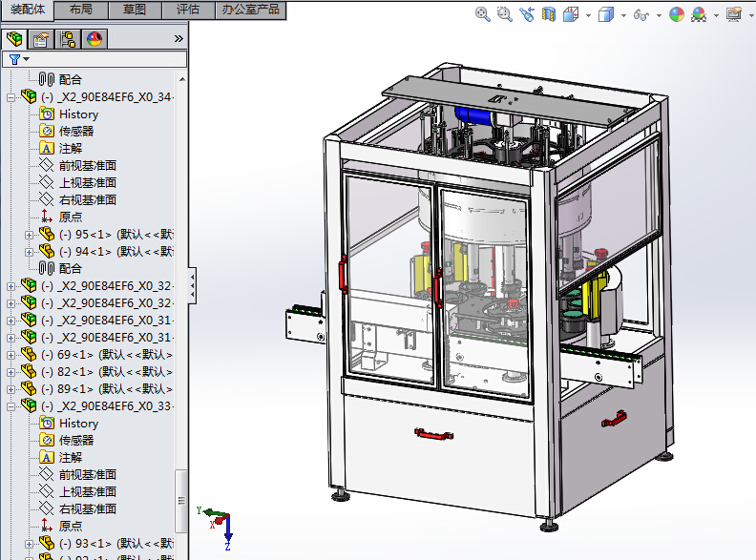Screen dimensions: 756x560
Task: Click the XYZ orientation triad
Action: pyautogui.click(x=217, y=528)
